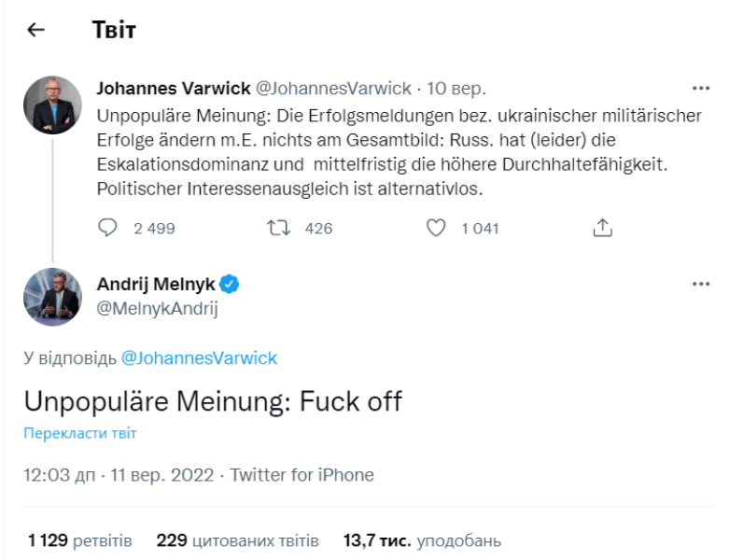Image resolution: width=729 pixels, height=560 pixels.
Task: Click 'Перекласти твіт' translate link
Action: tap(80, 433)
